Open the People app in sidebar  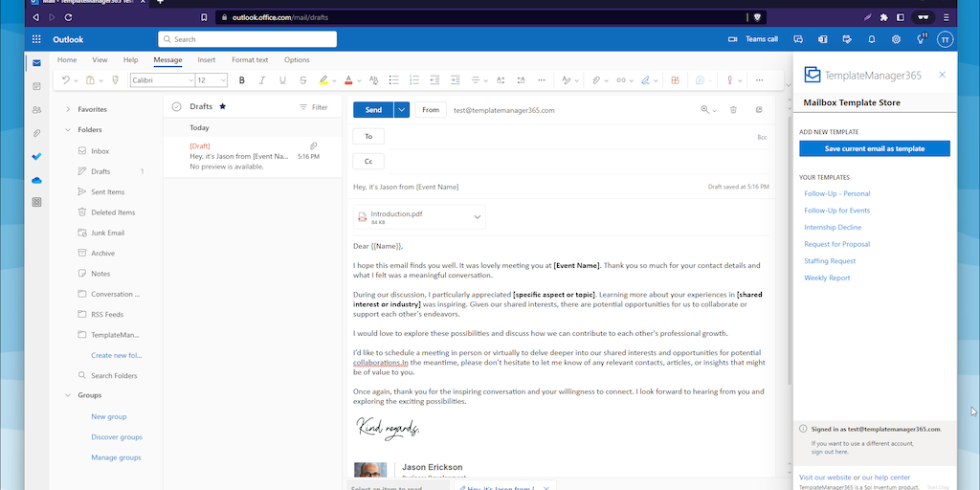pos(36,109)
